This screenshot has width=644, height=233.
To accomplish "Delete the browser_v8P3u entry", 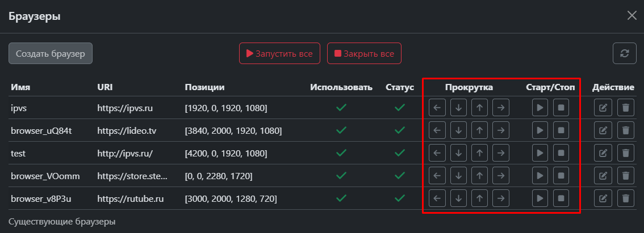I will (x=625, y=198).
